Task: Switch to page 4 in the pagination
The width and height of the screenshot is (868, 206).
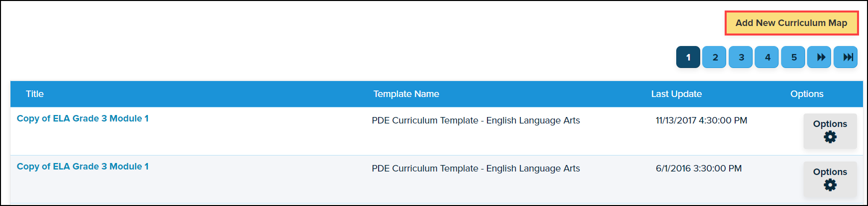Action: click(767, 57)
